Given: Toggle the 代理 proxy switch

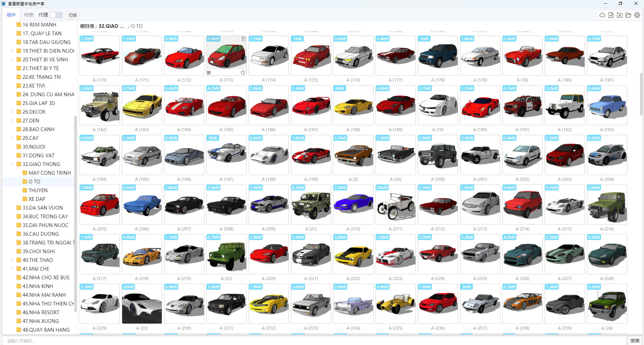Looking at the screenshot, I should point(56,15).
